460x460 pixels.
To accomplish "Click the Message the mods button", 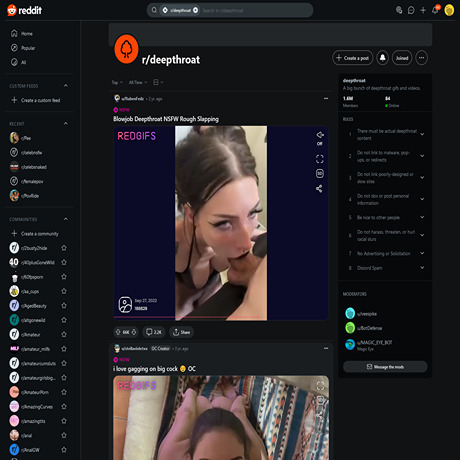I will (x=385, y=367).
